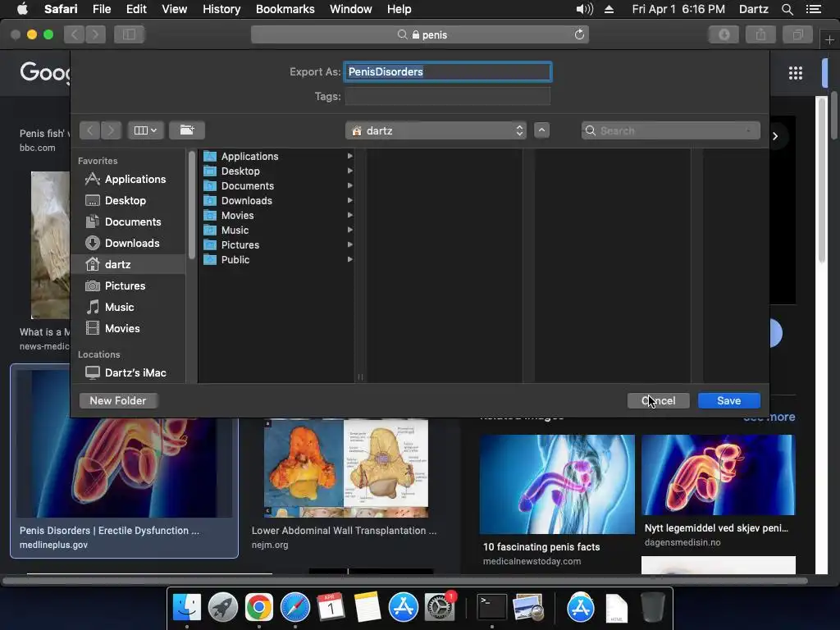840x630 pixels.
Task: Collapse the dialog with the up chevron
Action: (x=541, y=130)
